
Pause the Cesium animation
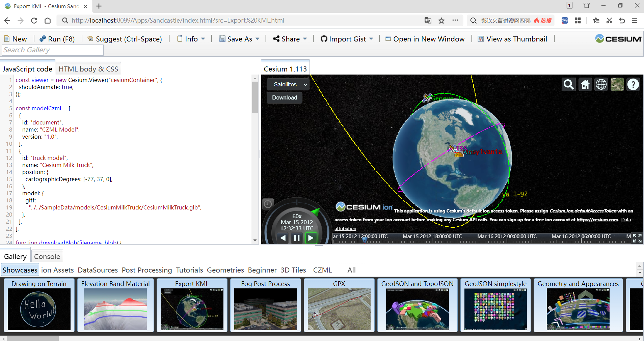pyautogui.click(x=297, y=238)
